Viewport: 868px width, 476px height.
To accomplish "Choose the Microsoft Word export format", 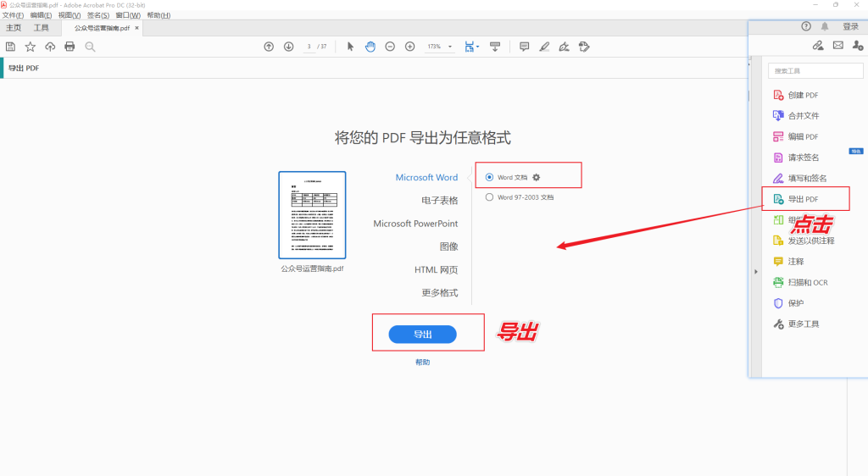I will (x=426, y=178).
